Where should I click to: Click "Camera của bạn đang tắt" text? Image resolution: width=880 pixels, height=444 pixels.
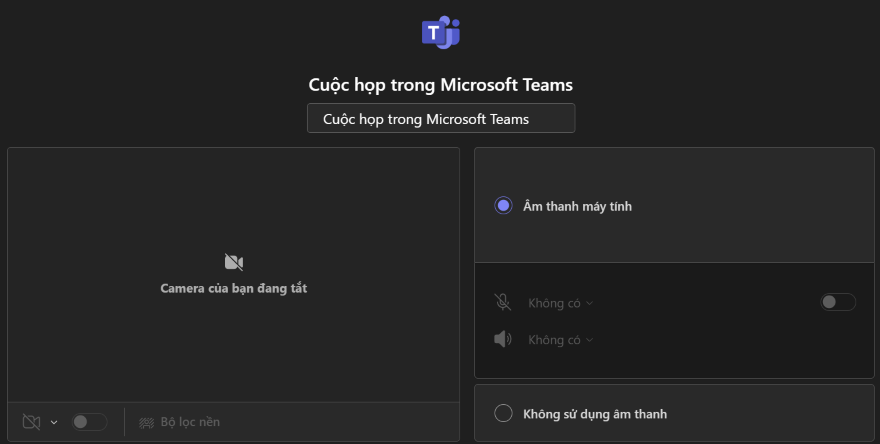(233, 289)
